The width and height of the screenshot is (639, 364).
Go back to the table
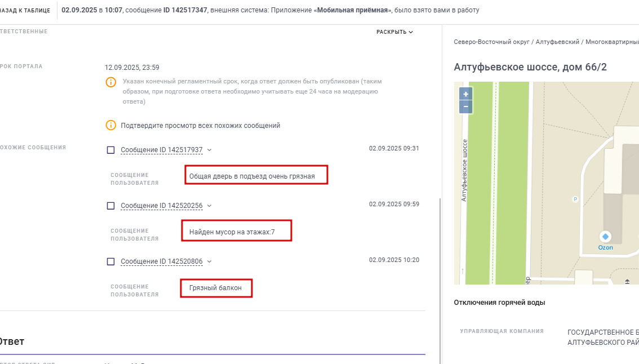pos(25,10)
